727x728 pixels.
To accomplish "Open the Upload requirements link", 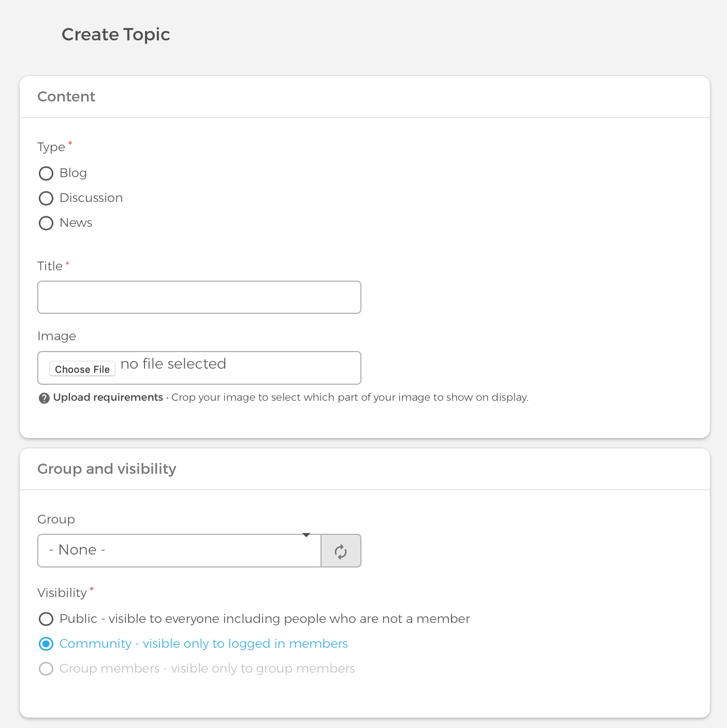I will 108,397.
